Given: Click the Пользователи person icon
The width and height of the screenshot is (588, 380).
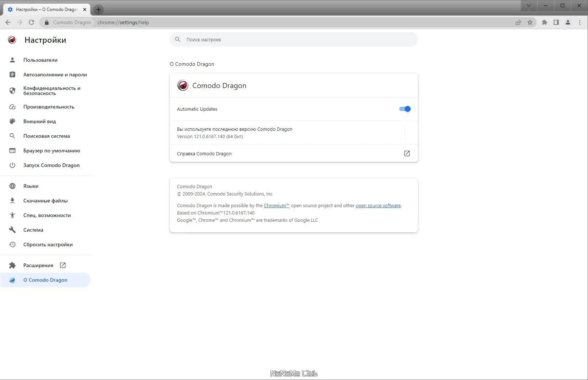Looking at the screenshot, I should tap(12, 60).
